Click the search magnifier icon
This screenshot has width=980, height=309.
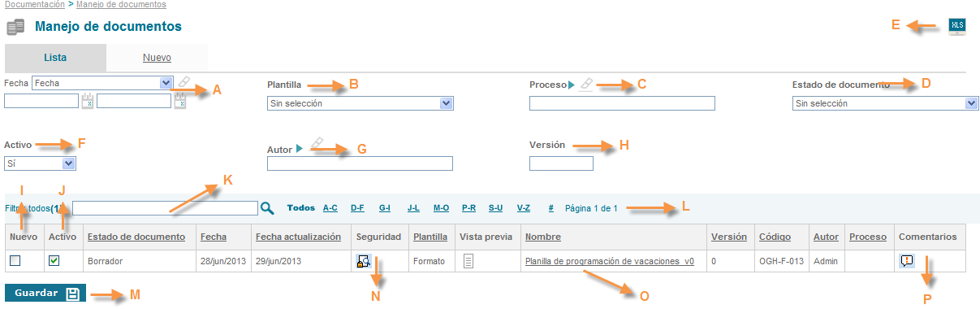click(267, 208)
